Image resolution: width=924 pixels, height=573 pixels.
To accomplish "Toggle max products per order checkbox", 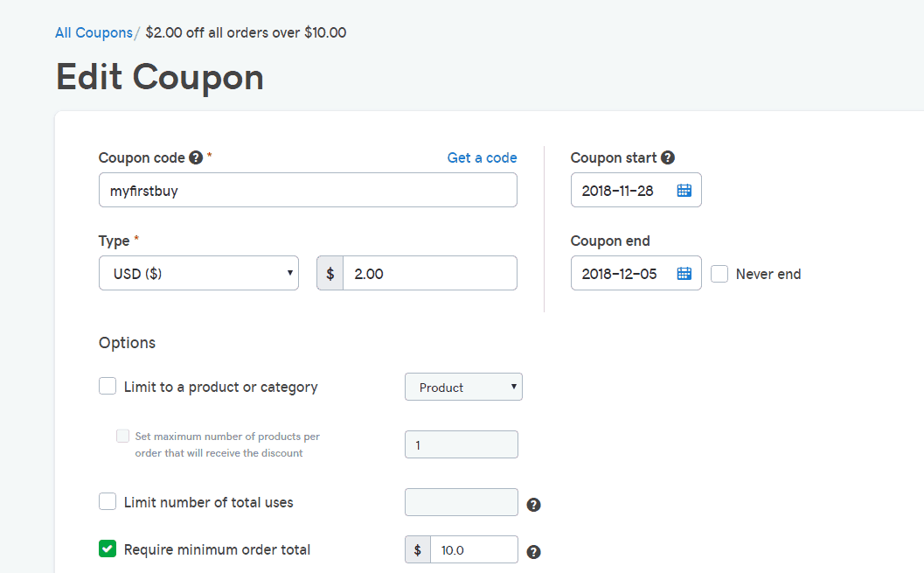I will 122,436.
